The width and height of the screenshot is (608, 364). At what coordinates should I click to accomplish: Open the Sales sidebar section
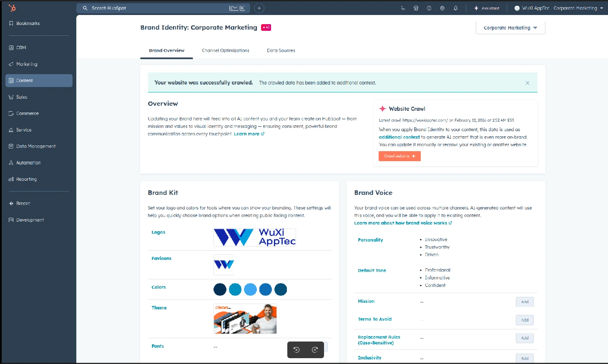pos(39,97)
